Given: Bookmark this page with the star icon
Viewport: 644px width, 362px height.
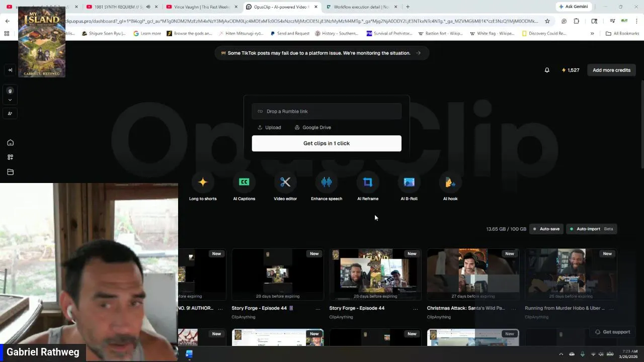Looking at the screenshot, I should (x=547, y=21).
